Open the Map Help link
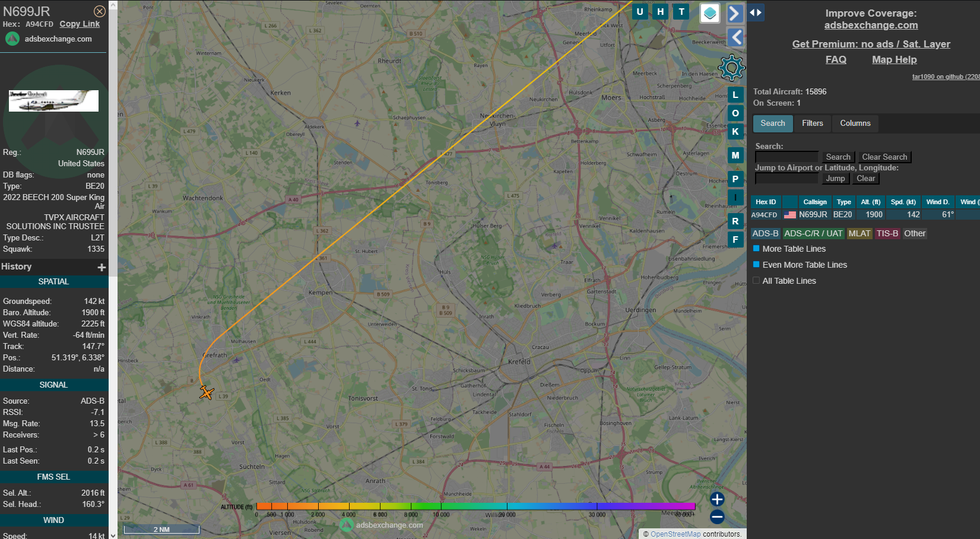This screenshot has width=980, height=539. pyautogui.click(x=894, y=60)
